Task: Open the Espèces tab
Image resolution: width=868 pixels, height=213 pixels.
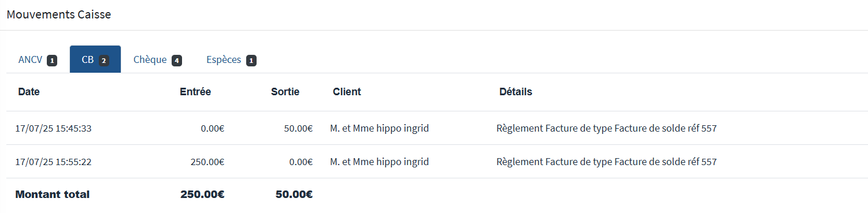Action: pos(231,59)
